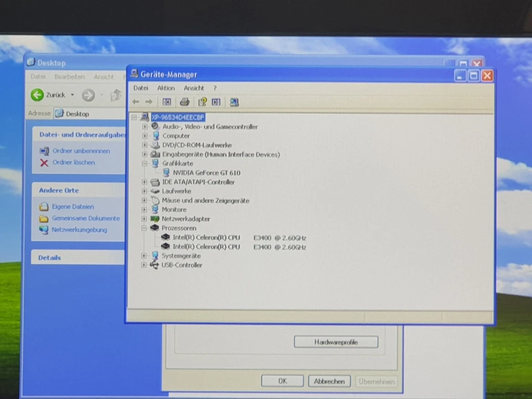Toggle the console tree view toolbar icon
The height and width of the screenshot is (399, 532).
click(167, 102)
